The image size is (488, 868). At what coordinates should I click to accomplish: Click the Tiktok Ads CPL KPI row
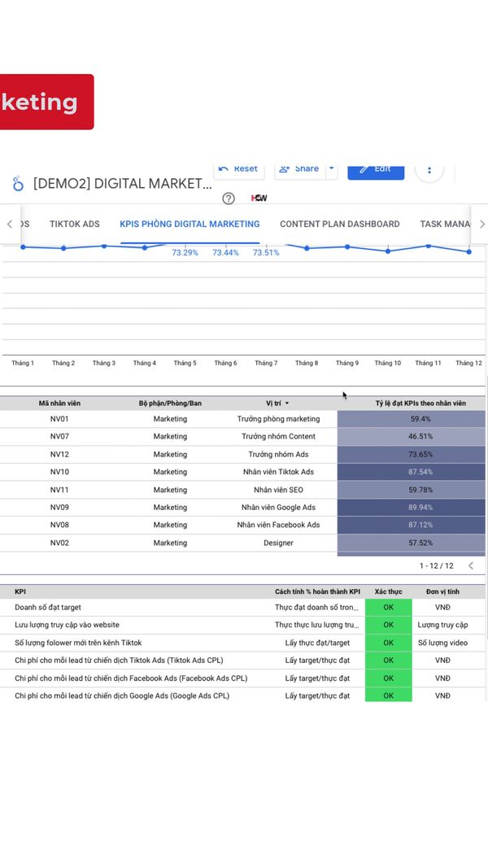119,661
